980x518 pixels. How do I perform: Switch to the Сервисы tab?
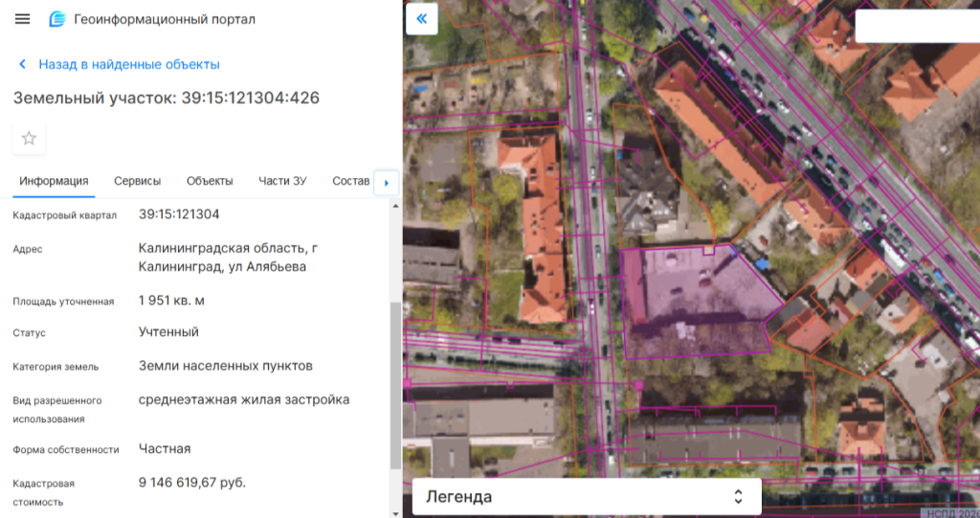[137, 181]
